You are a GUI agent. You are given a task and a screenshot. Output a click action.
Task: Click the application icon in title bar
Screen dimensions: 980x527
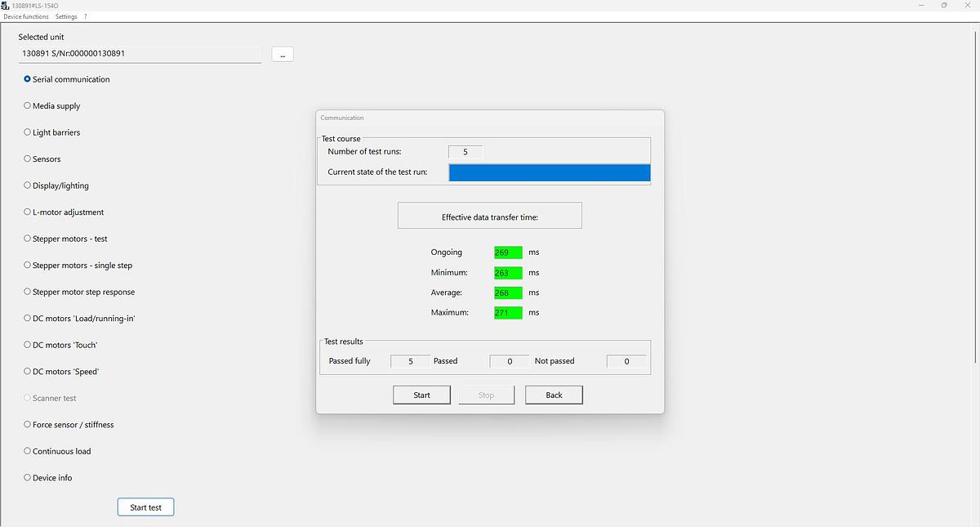[x=6, y=5]
